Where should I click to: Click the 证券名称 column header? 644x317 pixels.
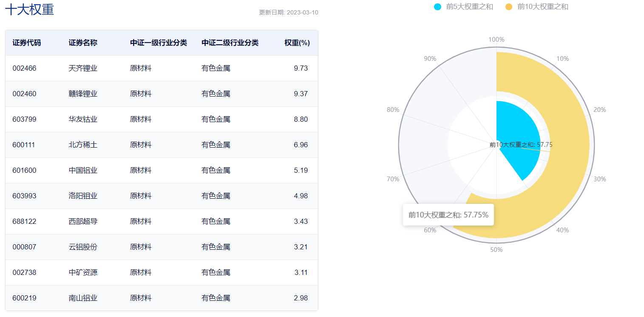83,43
